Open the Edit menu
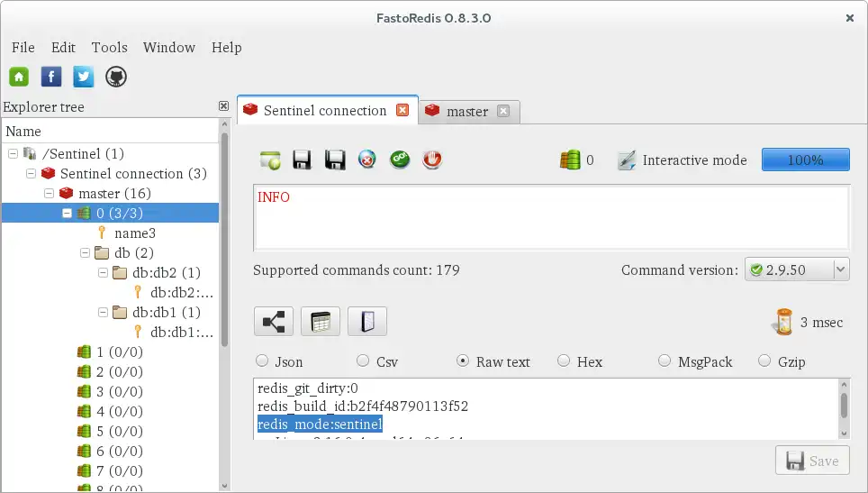Image resolution: width=868 pixels, height=493 pixels. [63, 48]
